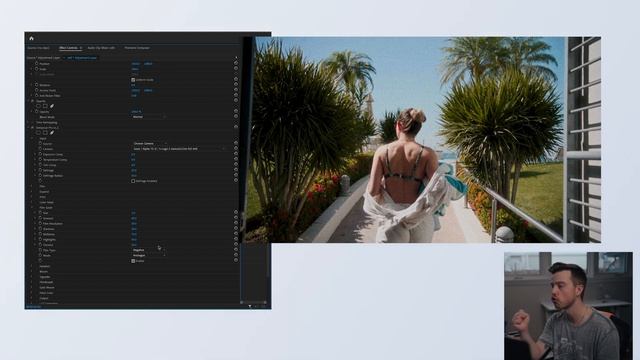
Task: Reset the Scale parameter
Action: click(x=236, y=69)
